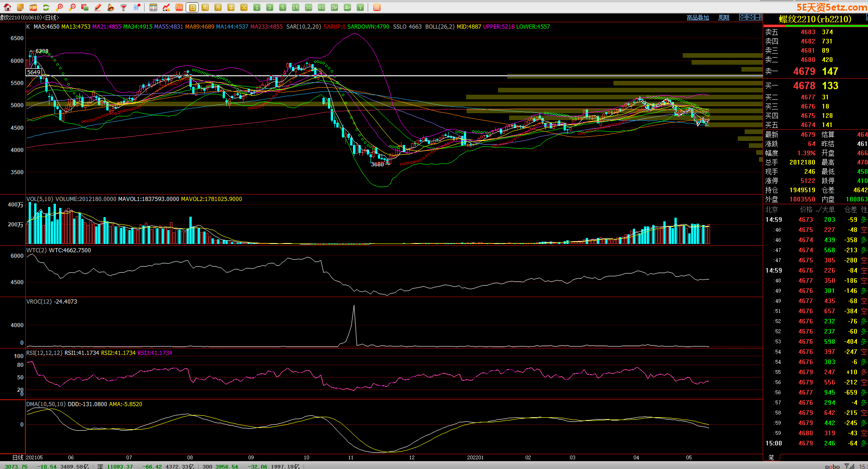Click the 5649 price line label
Screen dimensions: 868x469
pyautogui.click(x=34, y=73)
